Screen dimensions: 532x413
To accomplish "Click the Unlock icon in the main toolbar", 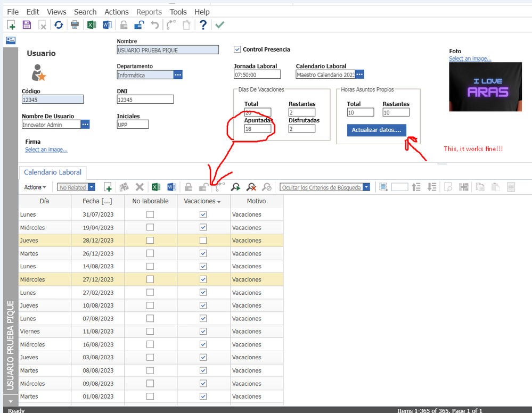I will click(x=139, y=25).
